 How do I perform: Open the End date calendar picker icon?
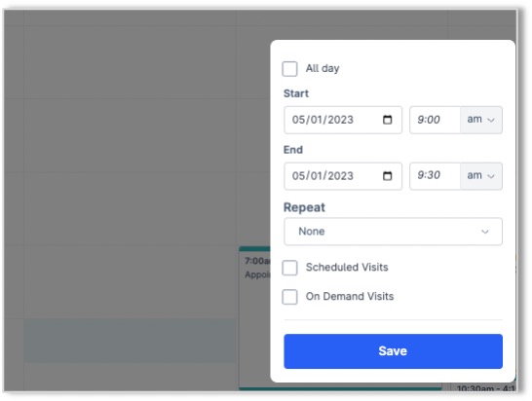[x=387, y=176]
